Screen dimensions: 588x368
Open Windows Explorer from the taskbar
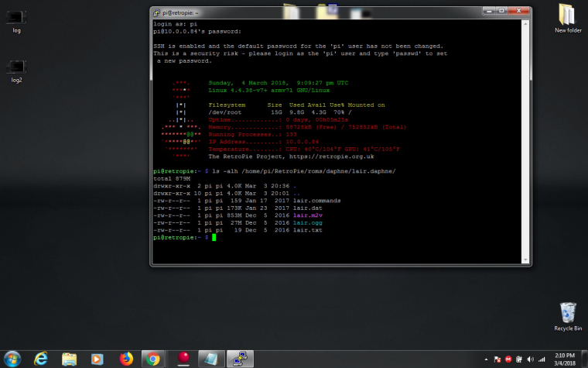[x=69, y=359]
